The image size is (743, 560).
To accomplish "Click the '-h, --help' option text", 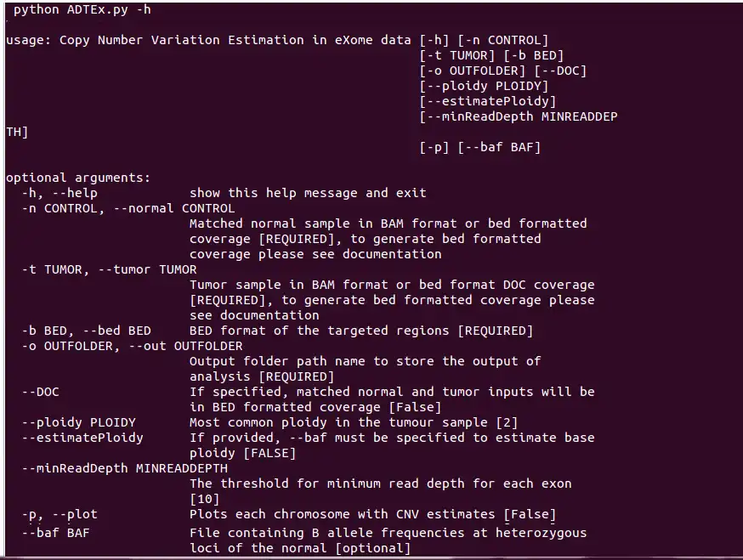I will pos(60,193).
